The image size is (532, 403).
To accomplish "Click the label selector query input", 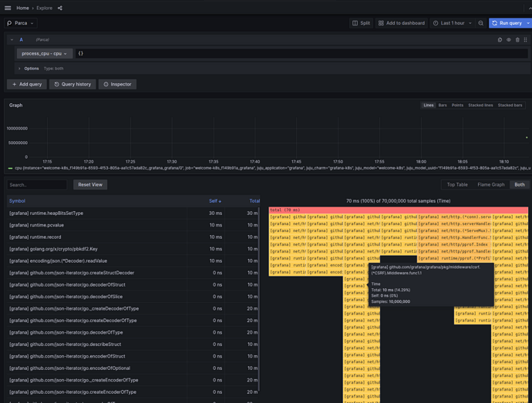I will click(x=301, y=54).
